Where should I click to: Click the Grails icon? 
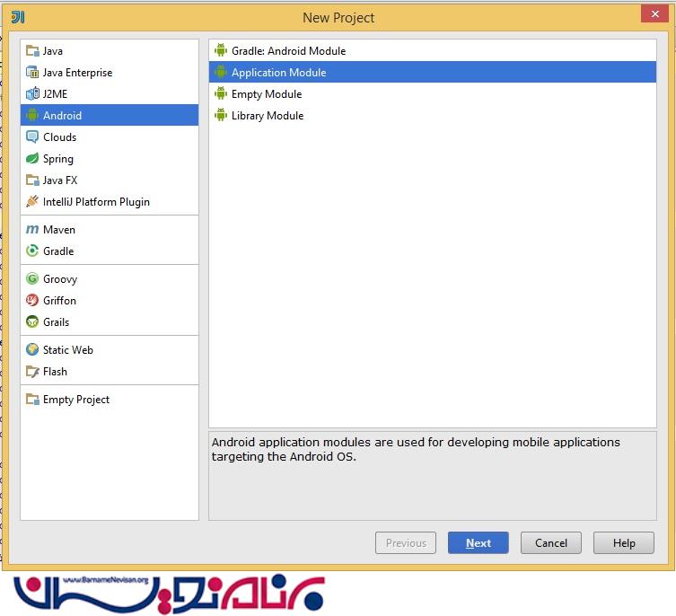click(32, 322)
